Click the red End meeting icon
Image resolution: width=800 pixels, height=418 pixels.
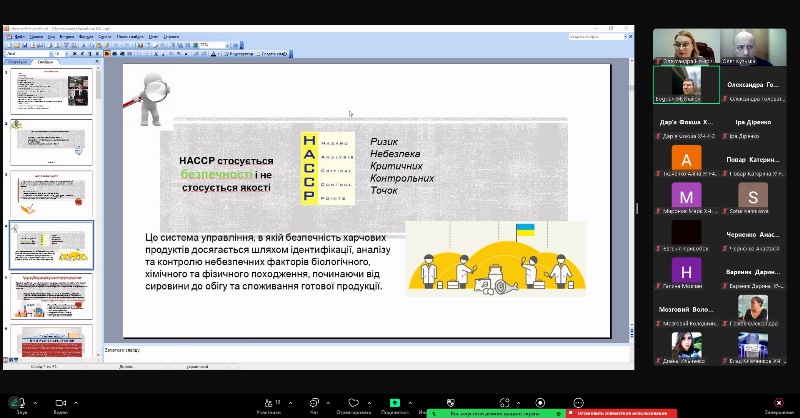(779, 402)
